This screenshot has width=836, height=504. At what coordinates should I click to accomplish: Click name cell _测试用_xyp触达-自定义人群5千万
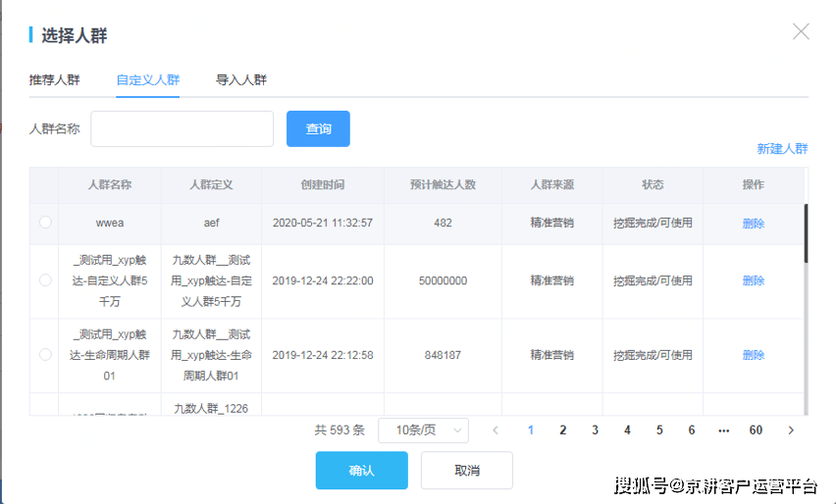pos(110,280)
